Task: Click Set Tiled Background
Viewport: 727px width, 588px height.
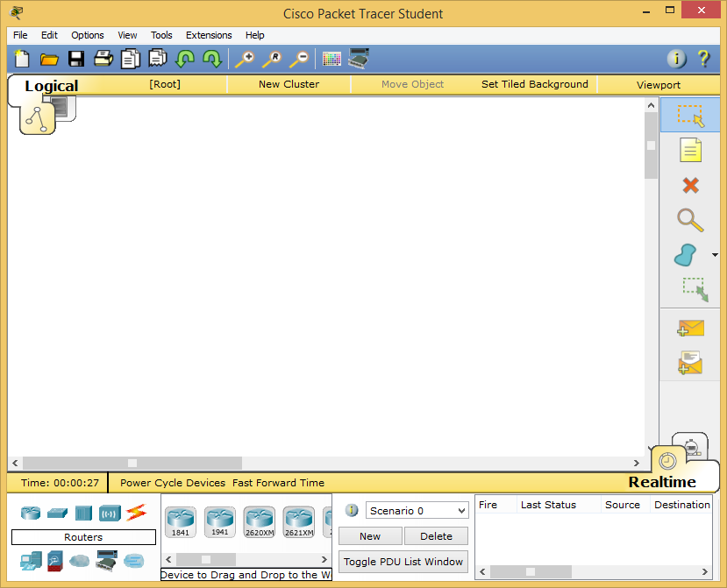Action: tap(535, 84)
